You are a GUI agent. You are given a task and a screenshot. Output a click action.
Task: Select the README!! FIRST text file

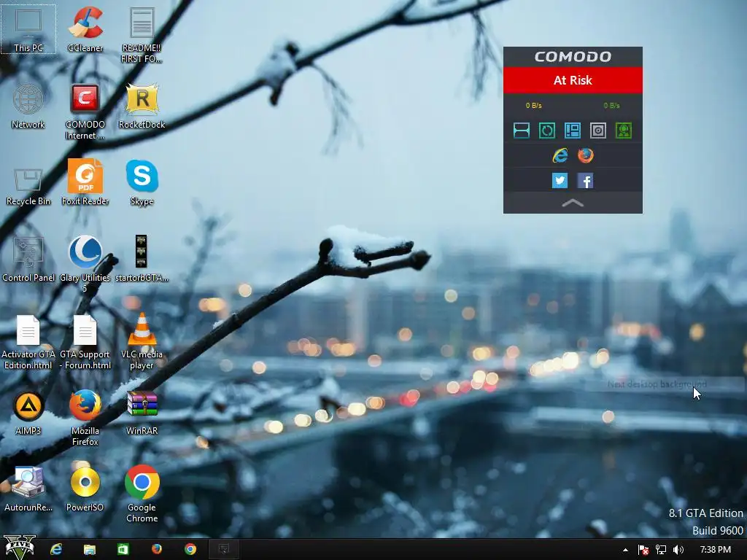click(142, 35)
